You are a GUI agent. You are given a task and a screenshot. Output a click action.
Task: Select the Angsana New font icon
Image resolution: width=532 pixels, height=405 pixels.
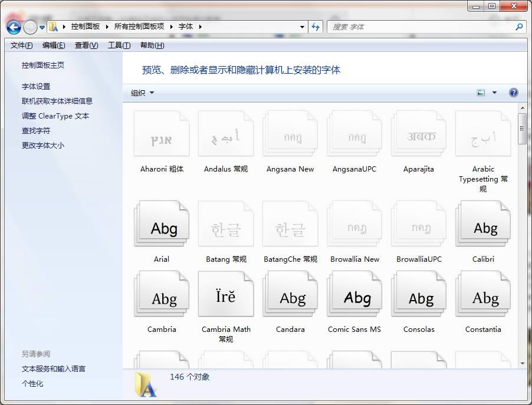coord(290,133)
